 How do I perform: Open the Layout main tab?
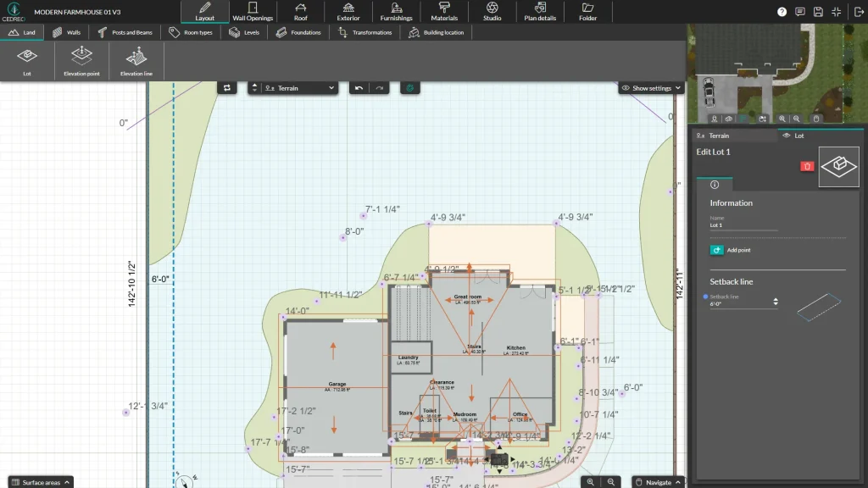click(x=204, y=12)
